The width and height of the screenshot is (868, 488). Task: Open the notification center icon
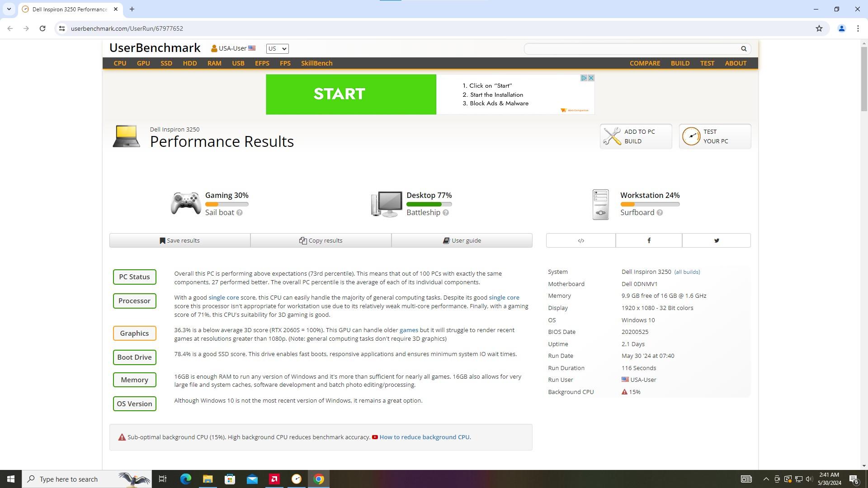(x=854, y=479)
